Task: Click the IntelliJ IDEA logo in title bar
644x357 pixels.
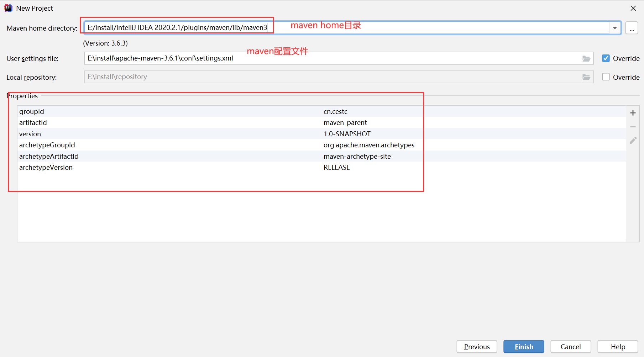Action: coord(8,8)
